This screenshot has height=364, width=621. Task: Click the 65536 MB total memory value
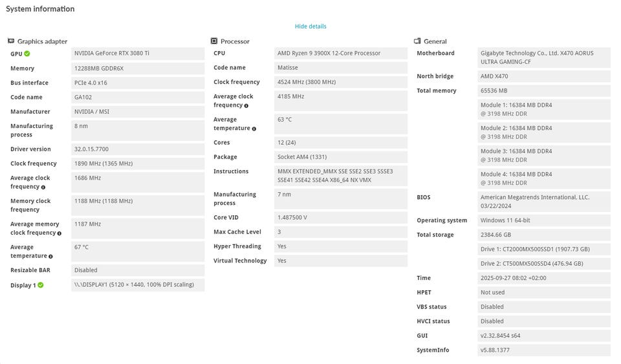point(544,91)
